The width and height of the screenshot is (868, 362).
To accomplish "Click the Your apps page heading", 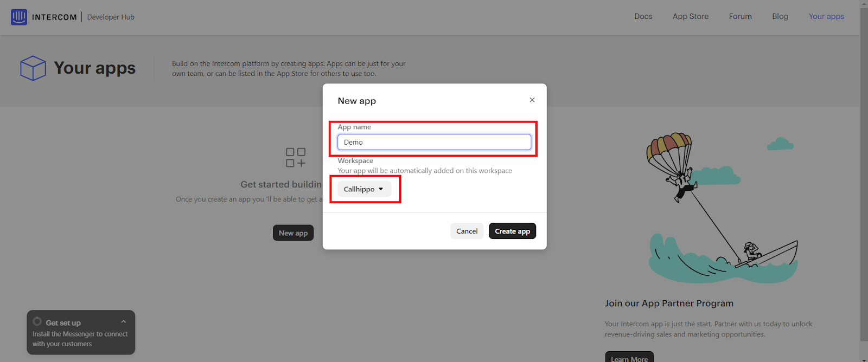I will [x=95, y=68].
